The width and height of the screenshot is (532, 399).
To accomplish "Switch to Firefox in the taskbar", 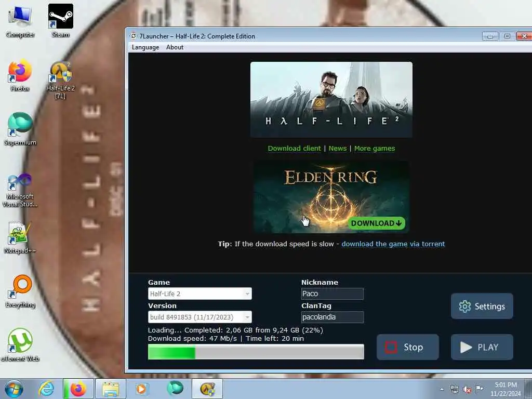I will (78, 389).
